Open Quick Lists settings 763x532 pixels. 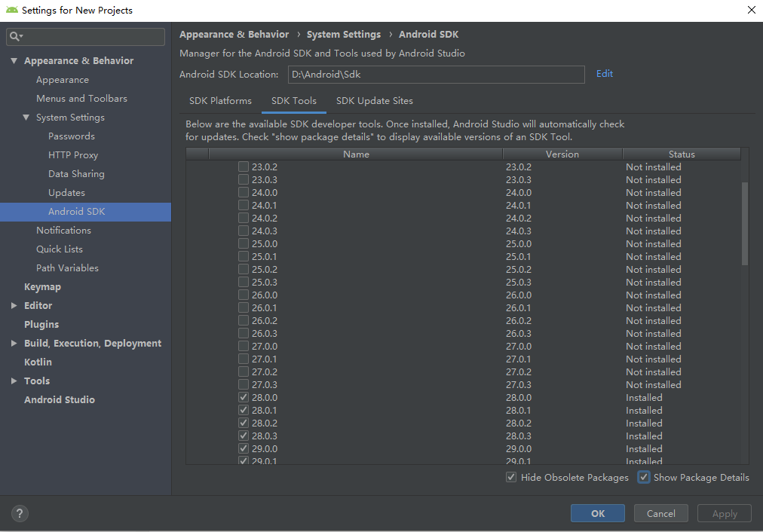coord(60,249)
